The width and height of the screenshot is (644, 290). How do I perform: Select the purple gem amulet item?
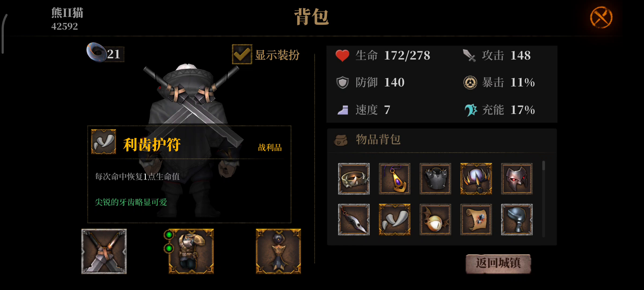coord(394,179)
